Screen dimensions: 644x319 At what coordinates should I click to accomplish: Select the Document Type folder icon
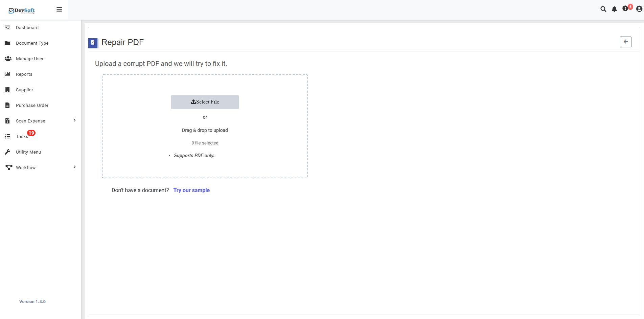pos(7,43)
